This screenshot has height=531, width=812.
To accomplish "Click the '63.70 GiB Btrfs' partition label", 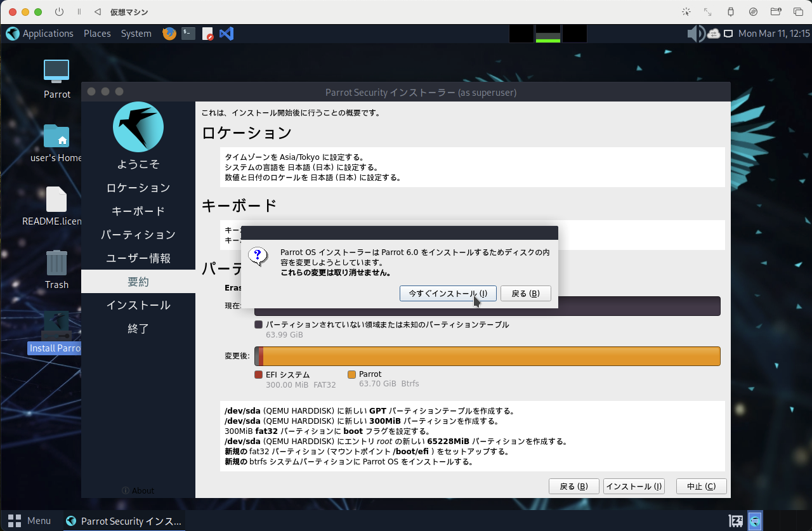I will coord(389,384).
